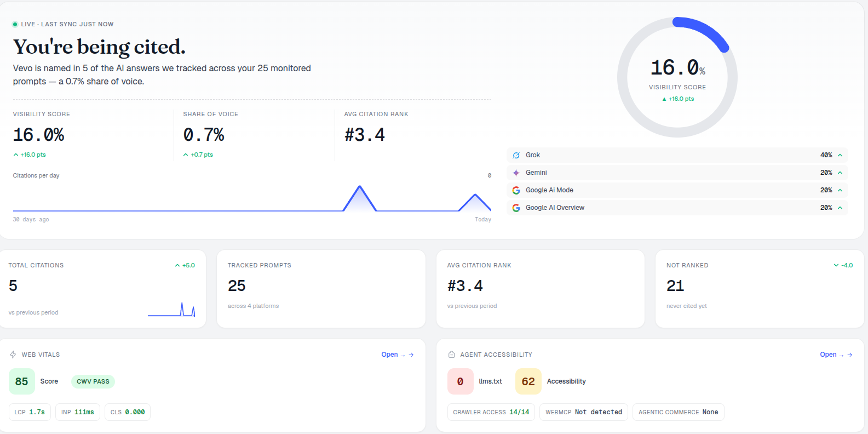Click the up arrow beside +5.0 in Total Citations
The image size is (868, 434).
tap(177, 265)
